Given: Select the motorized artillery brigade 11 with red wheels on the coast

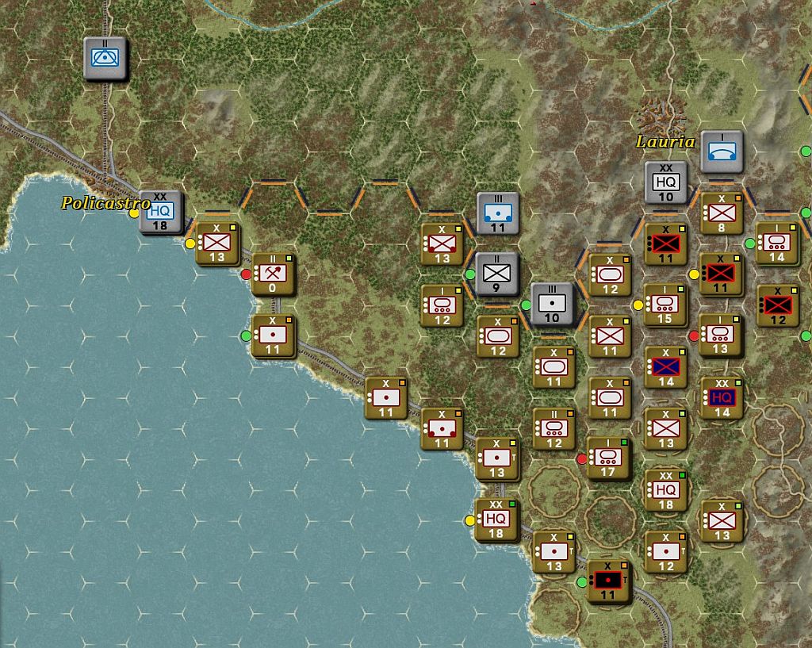Looking at the screenshot, I should click(442, 429).
